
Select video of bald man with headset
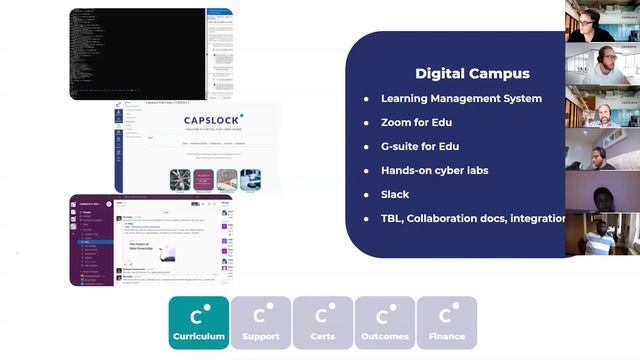pyautogui.click(x=602, y=107)
